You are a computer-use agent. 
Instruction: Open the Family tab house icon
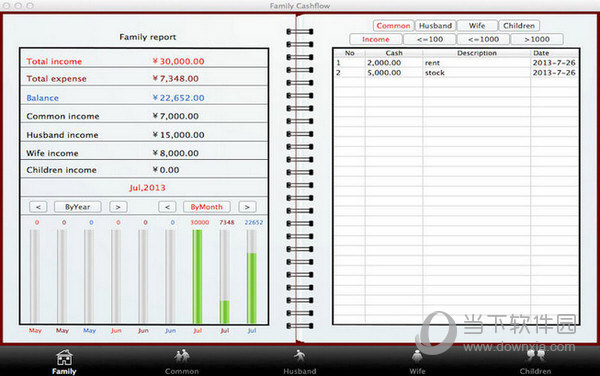64,358
